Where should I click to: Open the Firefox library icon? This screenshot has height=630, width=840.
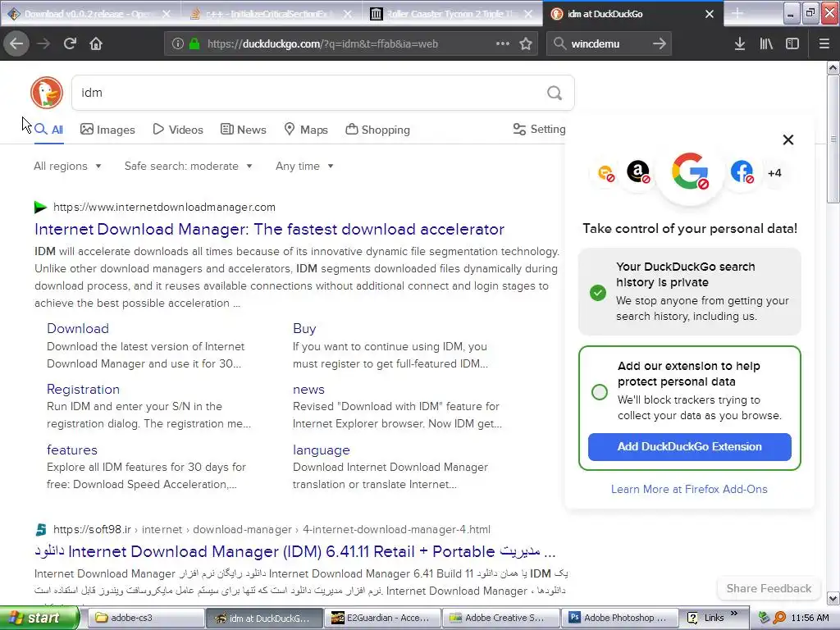click(x=766, y=43)
